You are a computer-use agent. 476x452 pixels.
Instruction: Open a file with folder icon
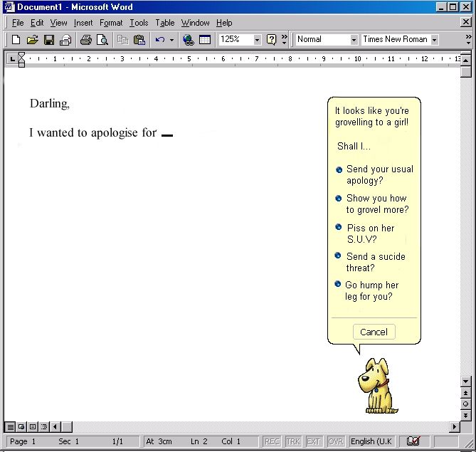pyautogui.click(x=33, y=40)
